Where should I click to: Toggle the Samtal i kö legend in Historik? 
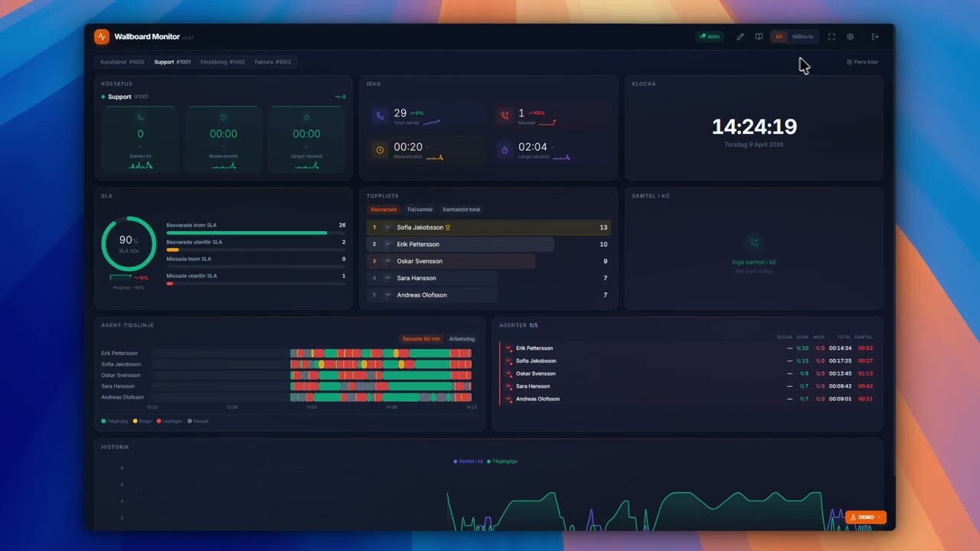pos(469,461)
